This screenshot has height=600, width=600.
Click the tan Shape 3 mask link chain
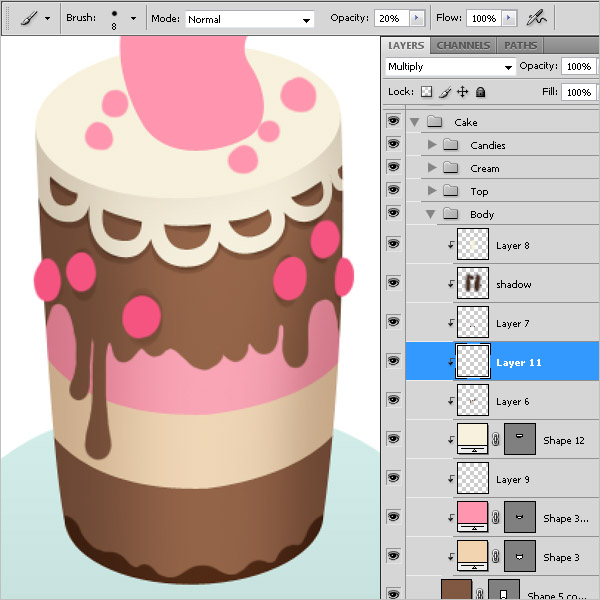pyautogui.click(x=496, y=556)
